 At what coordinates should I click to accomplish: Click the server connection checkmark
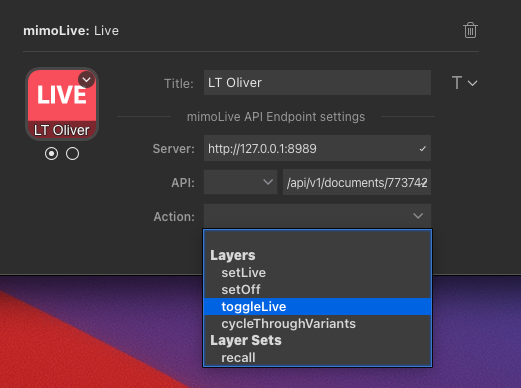(422, 149)
